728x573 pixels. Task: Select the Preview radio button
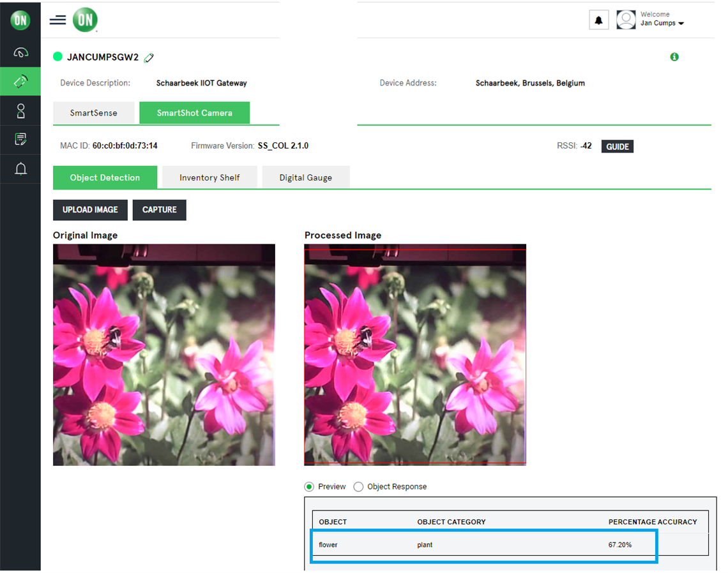(308, 487)
